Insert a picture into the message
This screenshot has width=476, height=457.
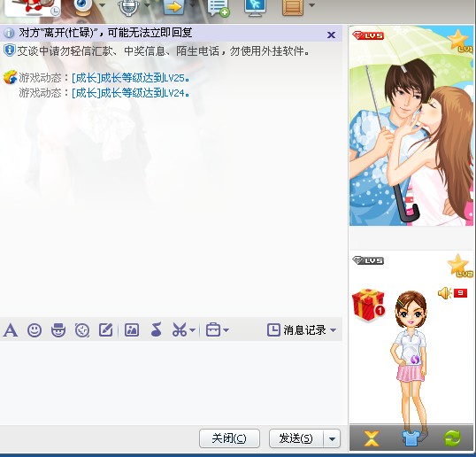tap(132, 330)
